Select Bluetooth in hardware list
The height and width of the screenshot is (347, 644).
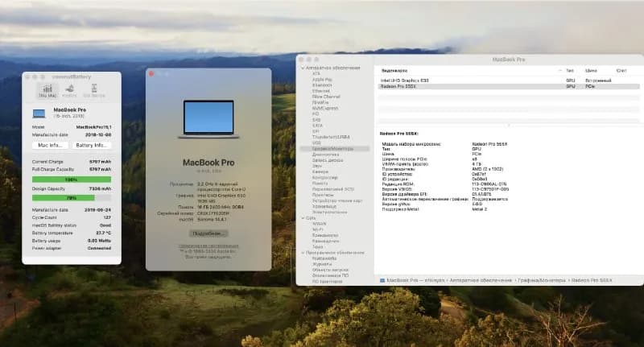[x=322, y=85]
